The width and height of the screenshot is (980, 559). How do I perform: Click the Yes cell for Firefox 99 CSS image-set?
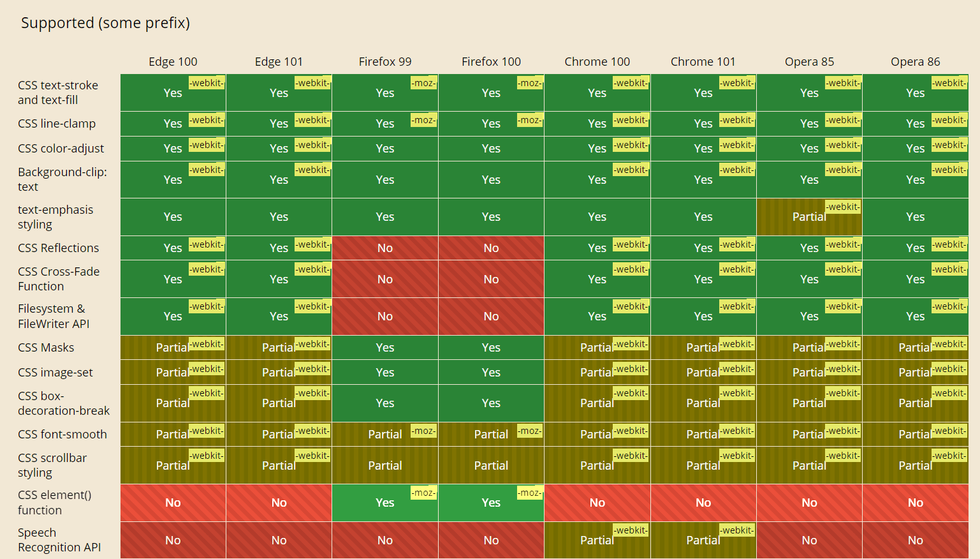384,372
